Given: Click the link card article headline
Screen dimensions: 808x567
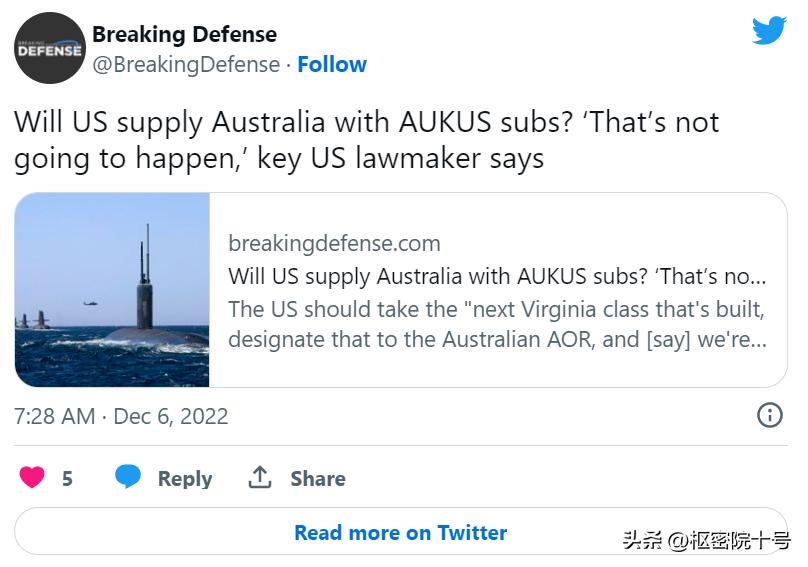Looking at the screenshot, I should (x=497, y=276).
